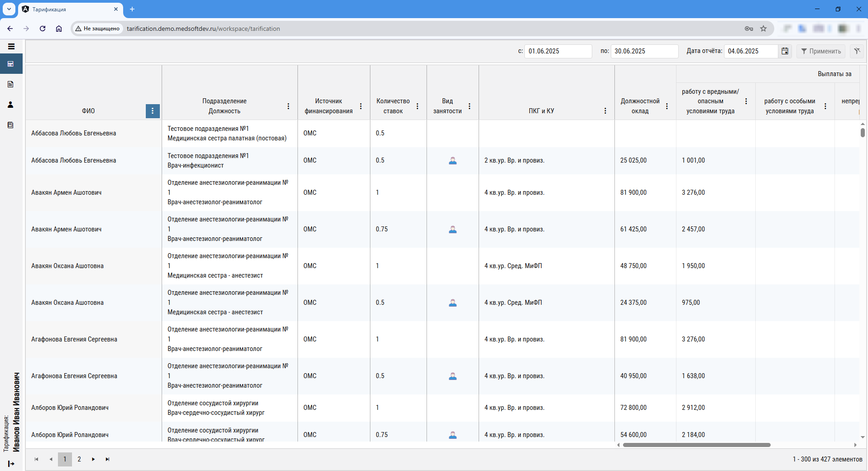Open the hamburger menu in sidebar

click(11, 46)
